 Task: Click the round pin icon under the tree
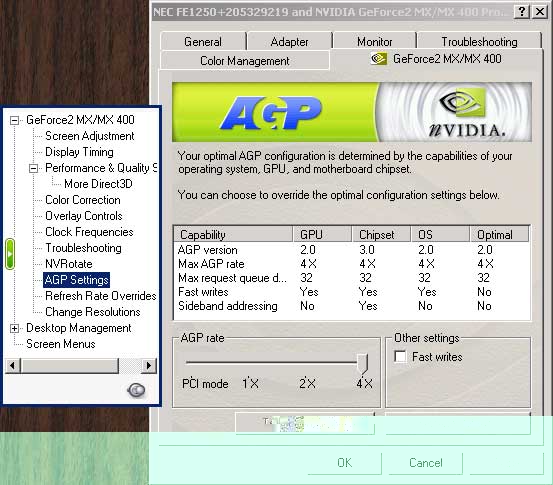[136, 390]
